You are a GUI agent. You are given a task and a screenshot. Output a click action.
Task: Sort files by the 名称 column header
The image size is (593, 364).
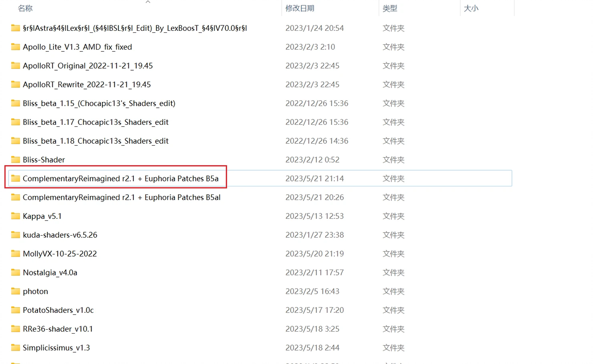(x=25, y=8)
